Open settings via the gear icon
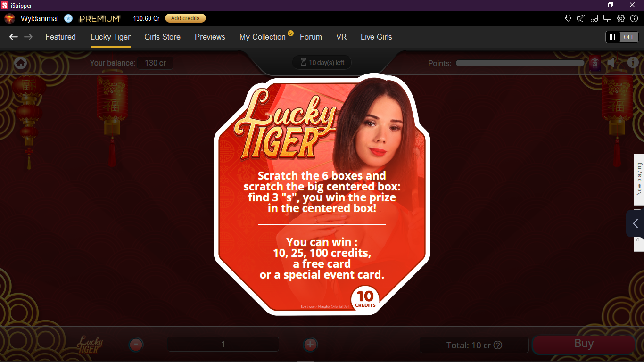This screenshot has height=362, width=644. [621, 18]
